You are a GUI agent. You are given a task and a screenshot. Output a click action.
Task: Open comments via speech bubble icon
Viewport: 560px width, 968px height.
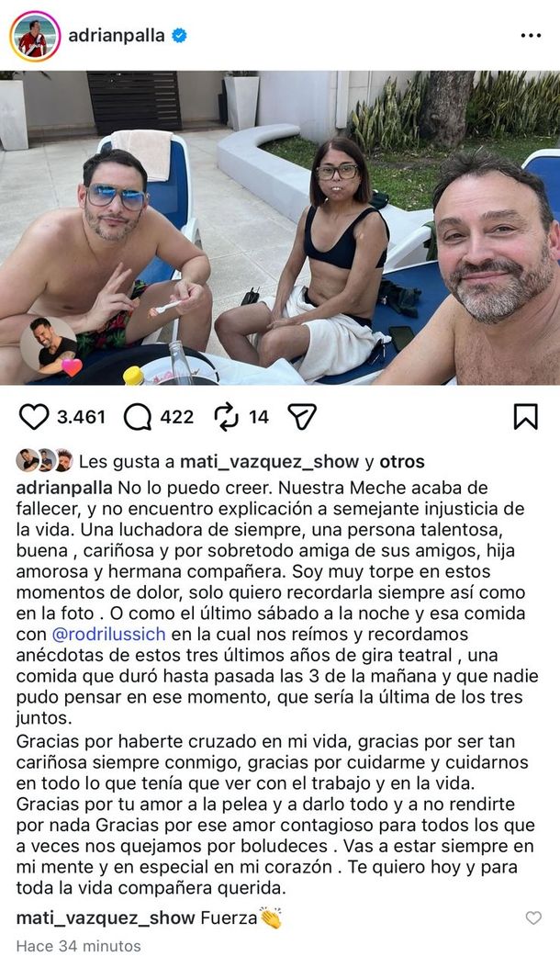click(137, 417)
